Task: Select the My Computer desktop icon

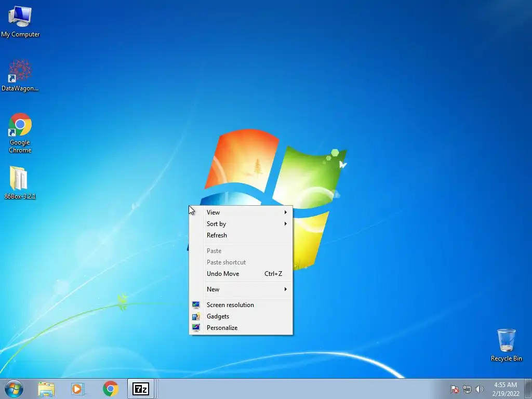Action: tap(20, 21)
